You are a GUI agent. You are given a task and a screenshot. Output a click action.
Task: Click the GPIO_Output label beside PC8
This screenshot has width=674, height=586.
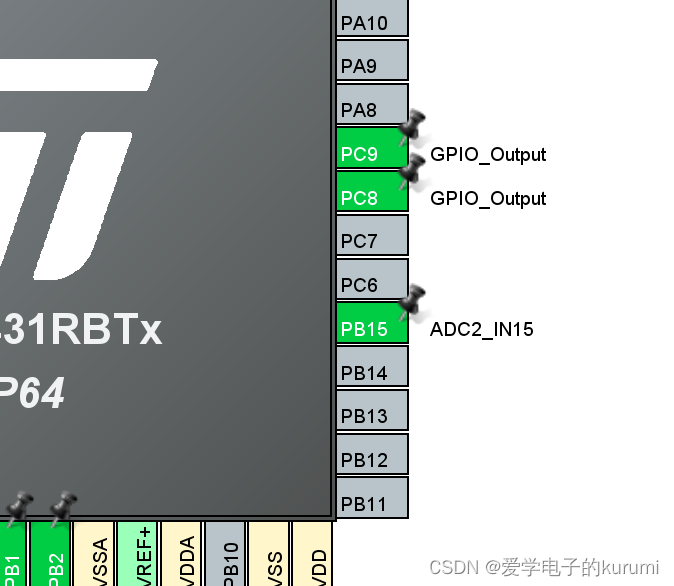[488, 199]
